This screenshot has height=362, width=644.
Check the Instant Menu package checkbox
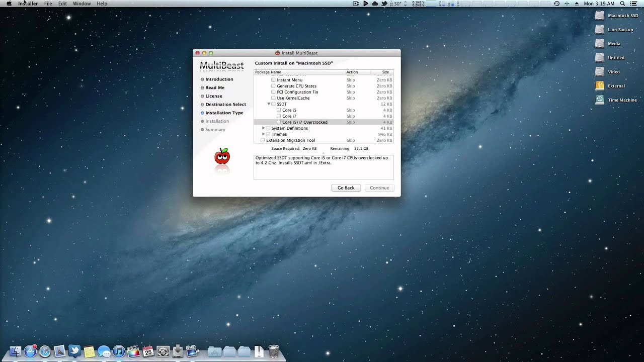(x=273, y=80)
